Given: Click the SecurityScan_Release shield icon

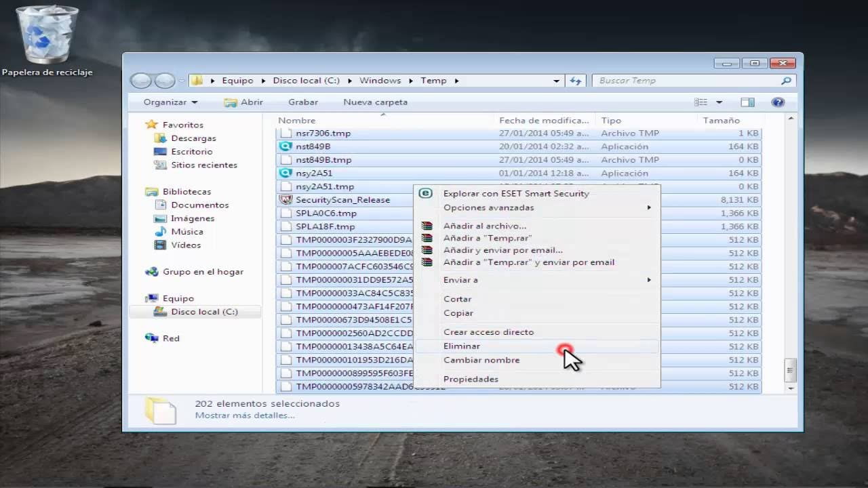Looking at the screenshot, I should pos(285,200).
